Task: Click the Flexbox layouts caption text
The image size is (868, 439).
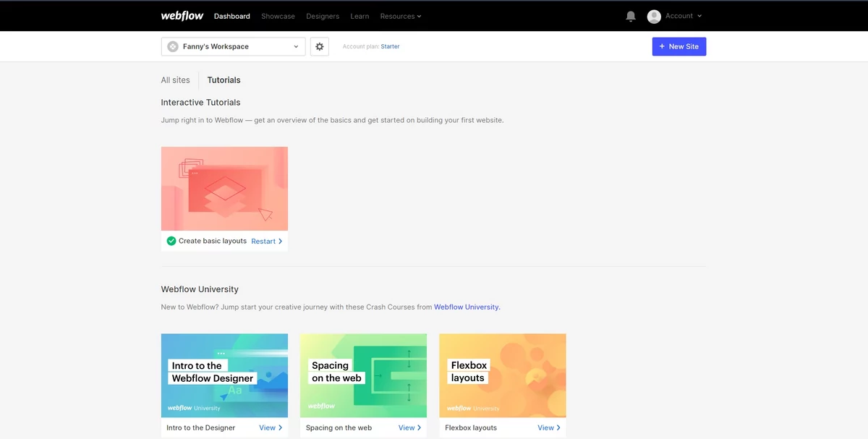Action: pos(471,427)
